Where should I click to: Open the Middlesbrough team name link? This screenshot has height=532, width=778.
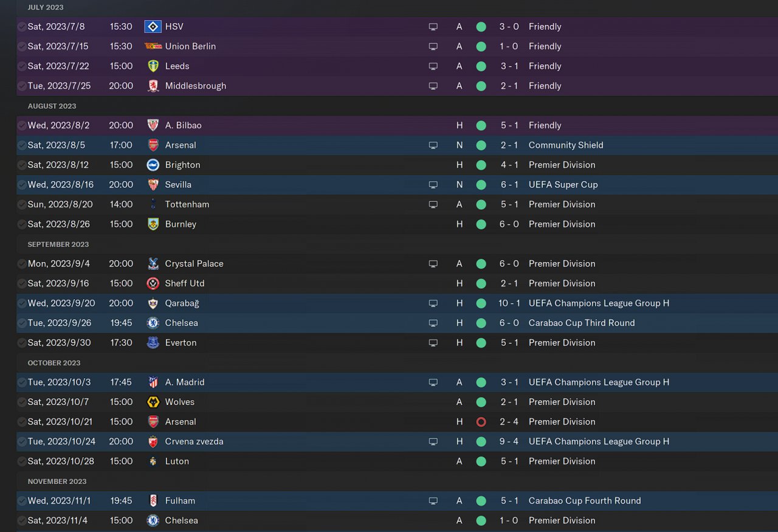[196, 86]
